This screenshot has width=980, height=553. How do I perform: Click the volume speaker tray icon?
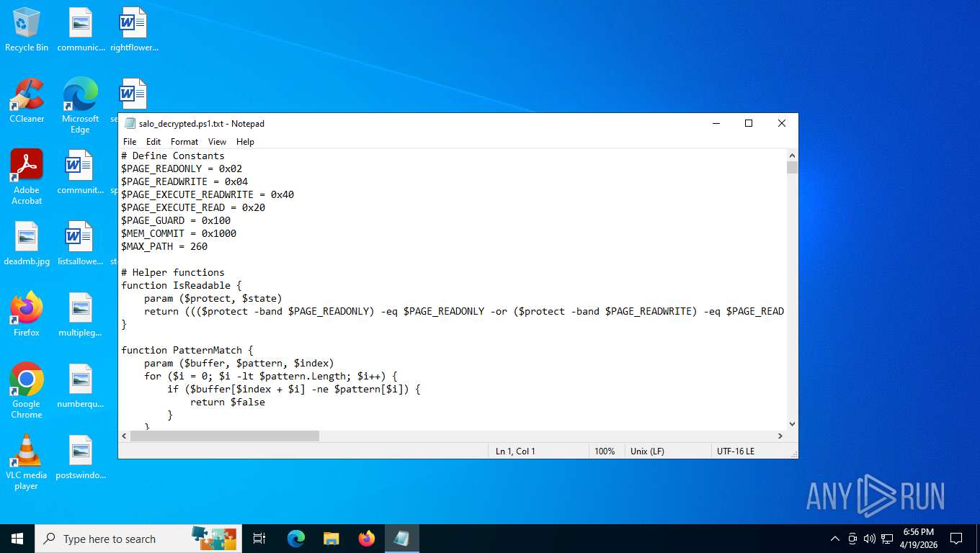click(869, 539)
